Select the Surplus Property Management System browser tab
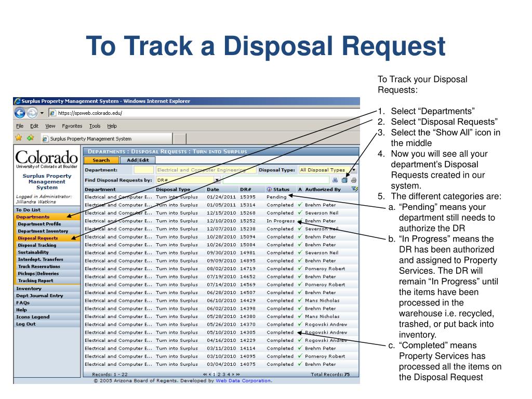Viewport: 532px width, 399px height. pos(106,139)
